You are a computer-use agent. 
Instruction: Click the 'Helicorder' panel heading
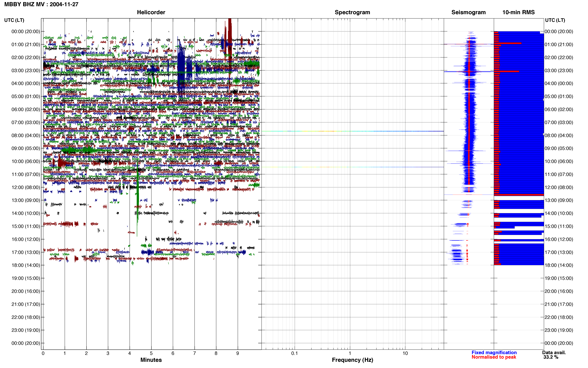tap(151, 12)
